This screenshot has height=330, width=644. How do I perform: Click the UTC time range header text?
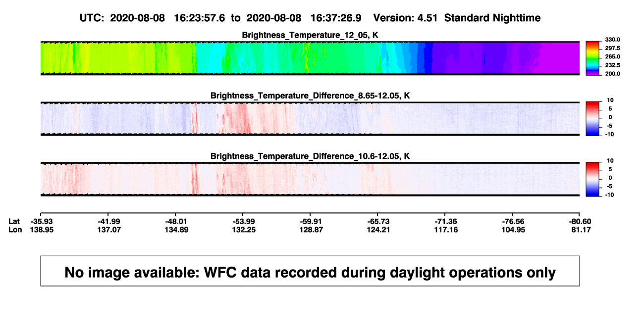(220, 18)
